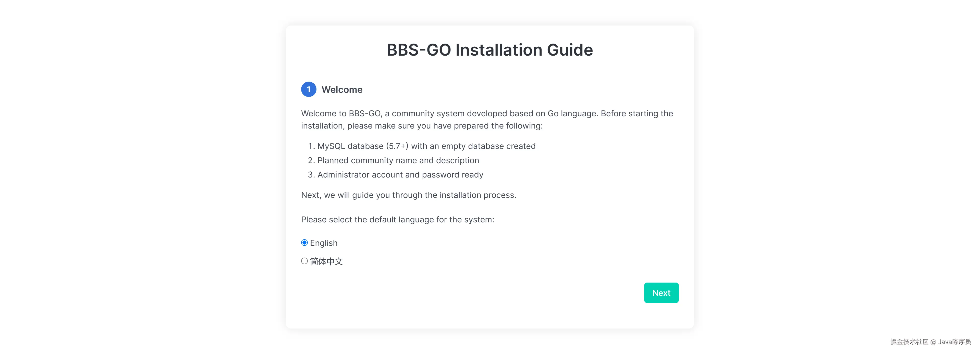The height and width of the screenshot is (354, 980).
Task: Click the BBS-GO Installation Guide title
Action: click(490, 50)
